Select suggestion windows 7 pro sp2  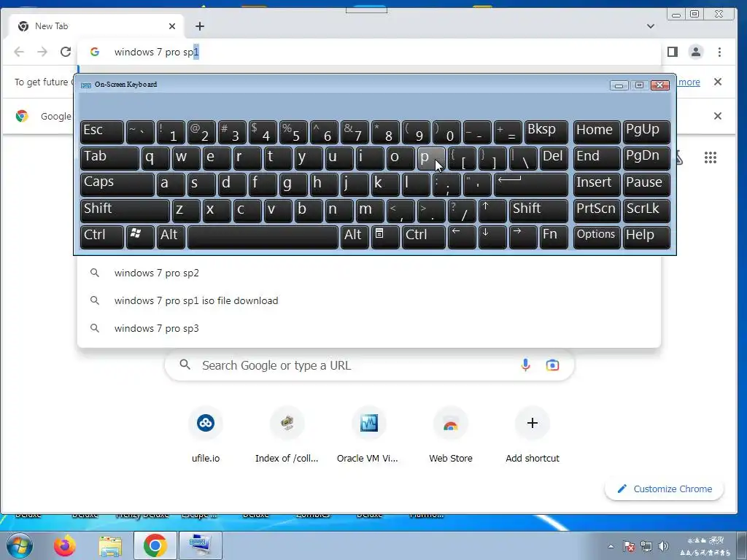click(368, 273)
